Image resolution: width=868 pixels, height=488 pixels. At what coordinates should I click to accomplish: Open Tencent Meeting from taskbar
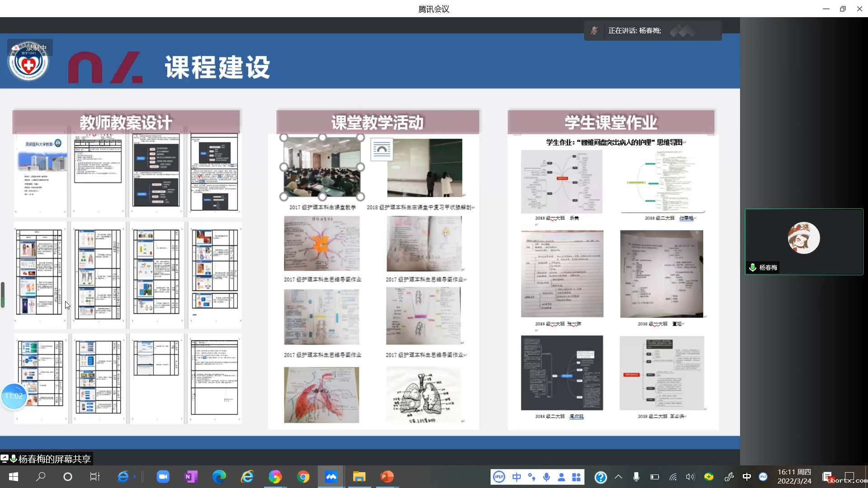click(331, 477)
